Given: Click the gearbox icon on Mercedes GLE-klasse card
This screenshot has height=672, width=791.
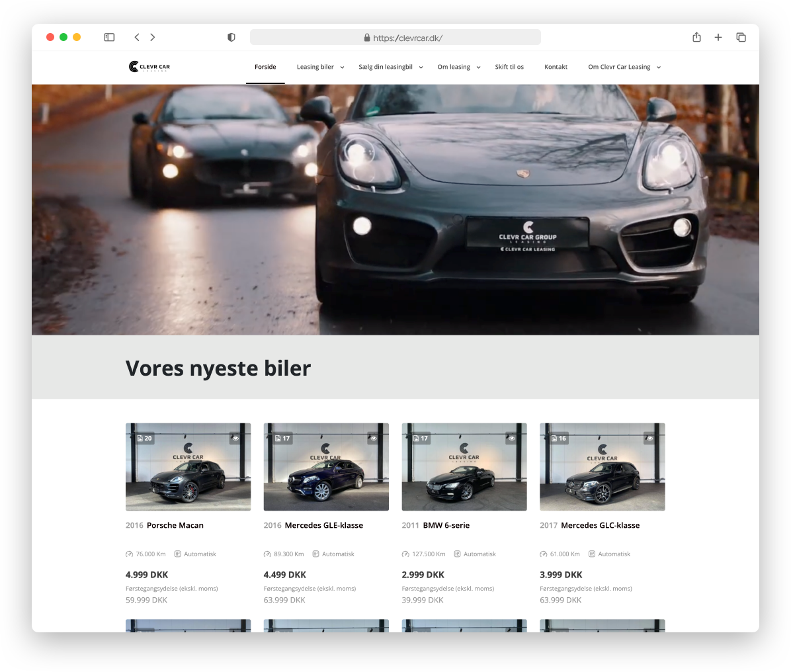Looking at the screenshot, I should coord(315,554).
